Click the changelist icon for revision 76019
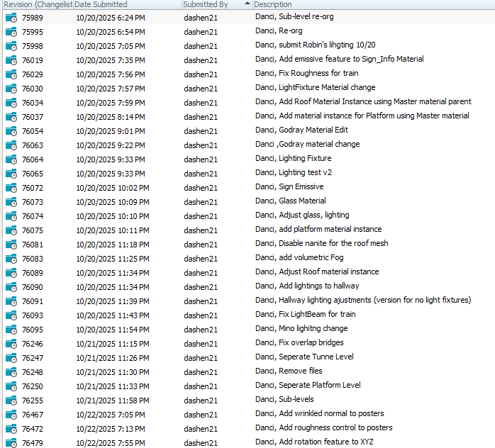This screenshot has width=495, height=448. 11,60
